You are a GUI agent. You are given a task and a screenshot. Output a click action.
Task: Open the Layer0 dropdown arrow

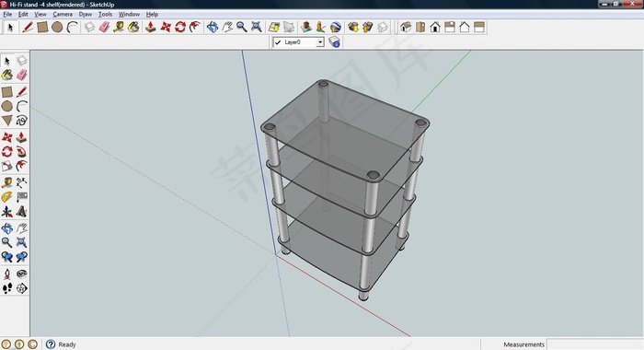tap(319, 42)
